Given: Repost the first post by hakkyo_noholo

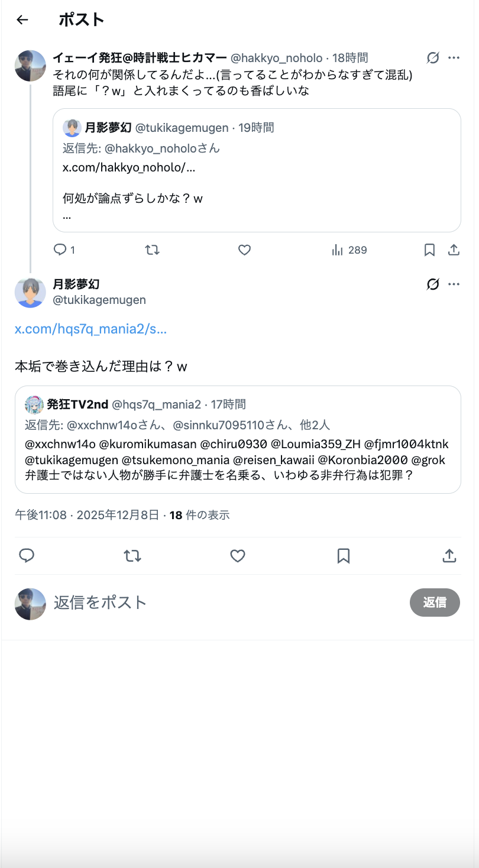Looking at the screenshot, I should click(152, 250).
